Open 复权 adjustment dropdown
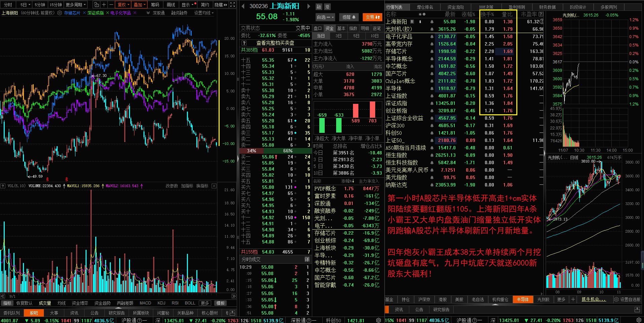This screenshot has height=323, width=644. coord(124,5)
